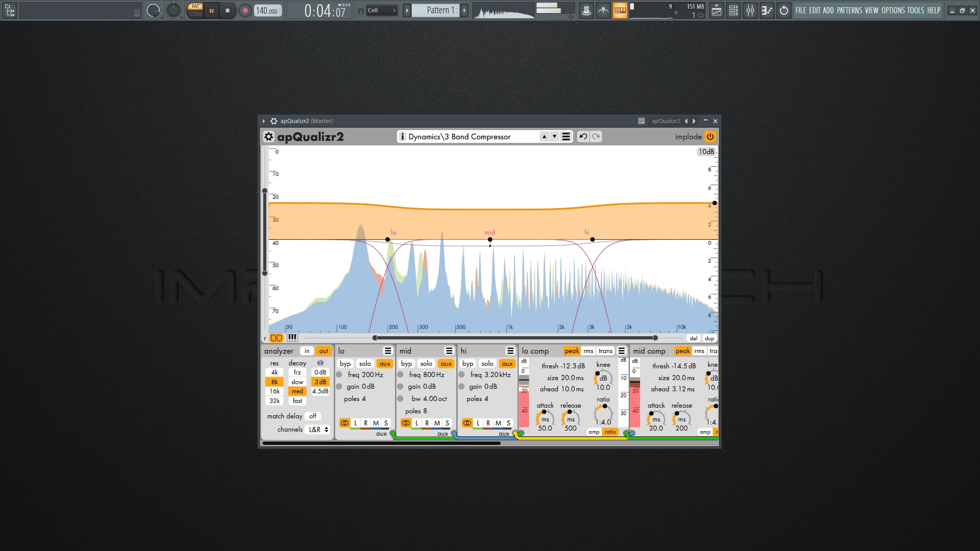Viewport: 980px width, 551px height.
Task: Open the FILE menu
Action: 800,10
